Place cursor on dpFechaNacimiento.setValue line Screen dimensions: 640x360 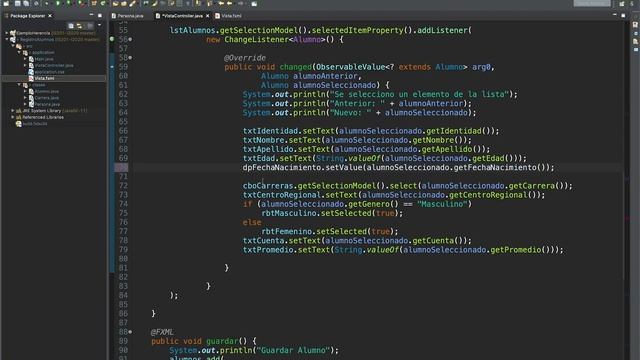coord(398,167)
